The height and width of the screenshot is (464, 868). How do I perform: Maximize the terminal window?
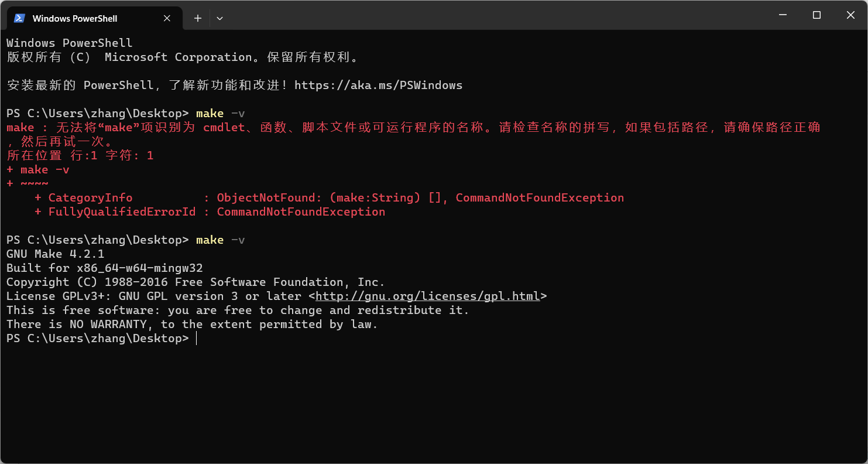tap(816, 15)
